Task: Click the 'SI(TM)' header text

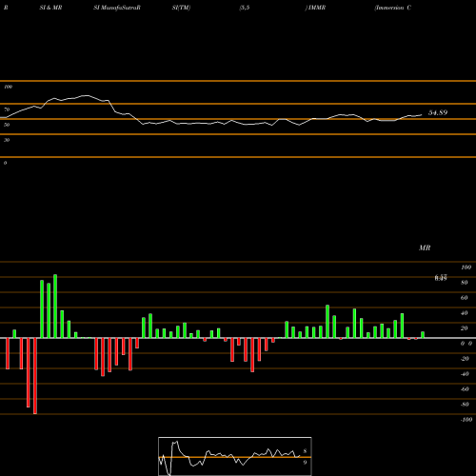Action: tap(182, 8)
